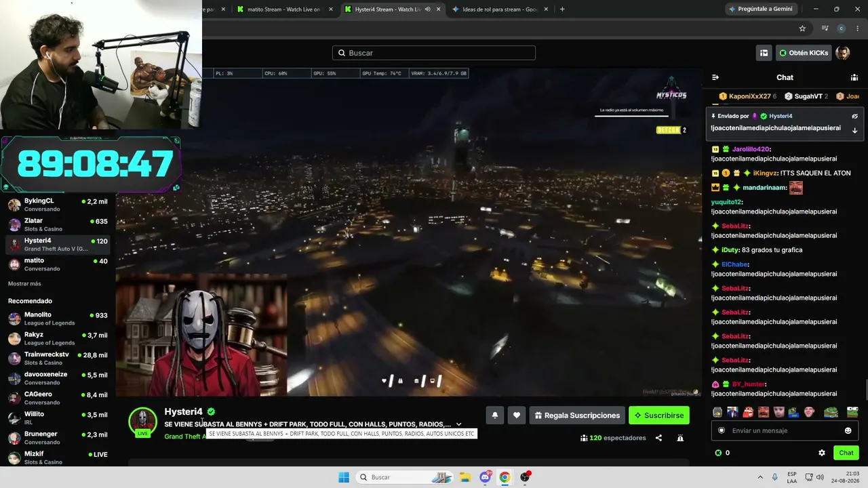This screenshot has width=868, height=488.
Task: Open Rakyz recommended channel
Action: [58, 338]
